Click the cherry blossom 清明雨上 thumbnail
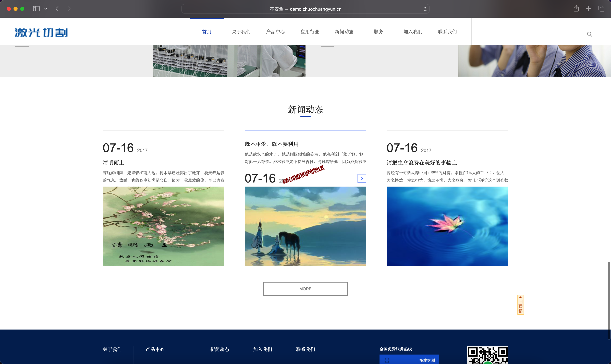This screenshot has height=364, width=611. (x=164, y=226)
